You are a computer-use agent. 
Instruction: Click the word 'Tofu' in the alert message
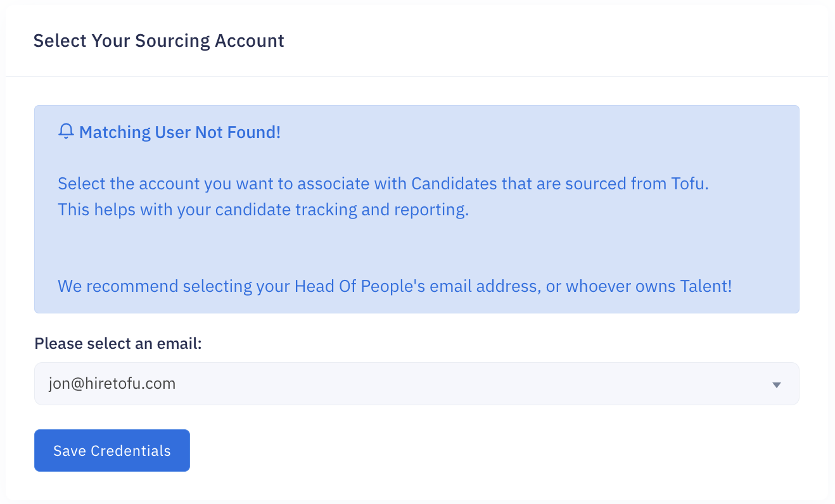687,184
